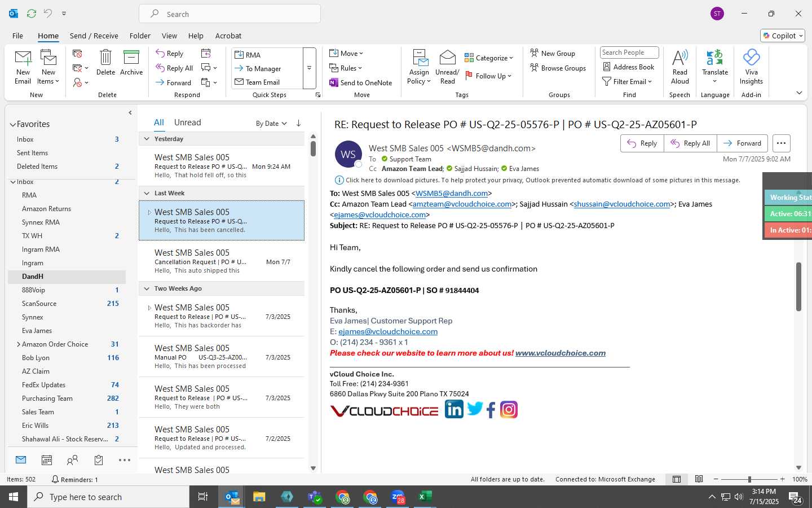Image resolution: width=812 pixels, height=508 pixels.
Task: Open the Tasks view icon
Action: click(x=99, y=461)
